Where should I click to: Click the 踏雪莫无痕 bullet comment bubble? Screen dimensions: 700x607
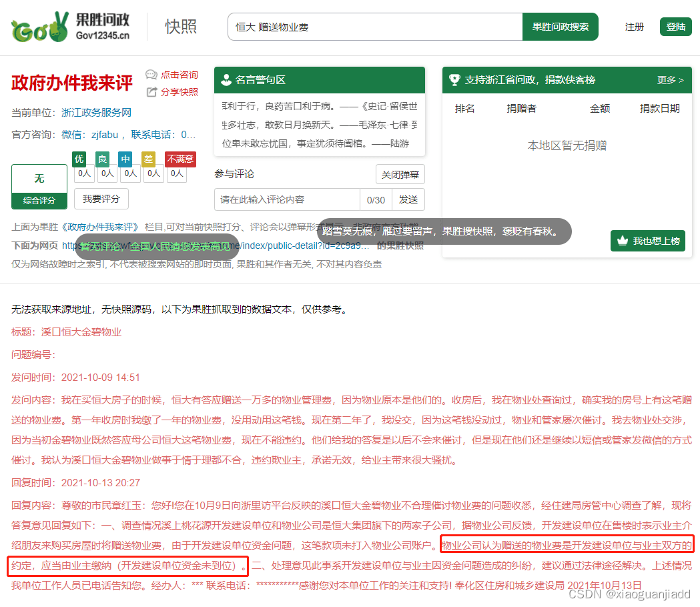(444, 231)
